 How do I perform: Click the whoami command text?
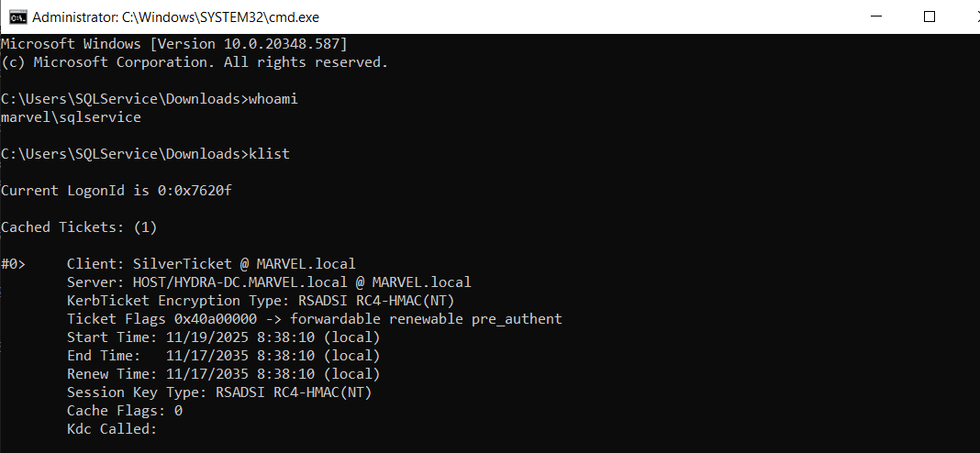pos(273,99)
